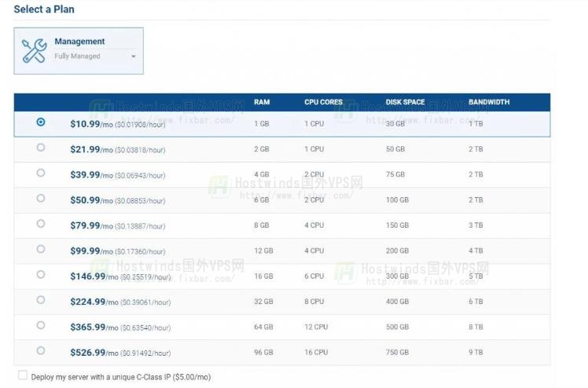Screen dimensions: 588x388
Task: Pick the $50.99/mo plan radio button
Action: click(41, 199)
